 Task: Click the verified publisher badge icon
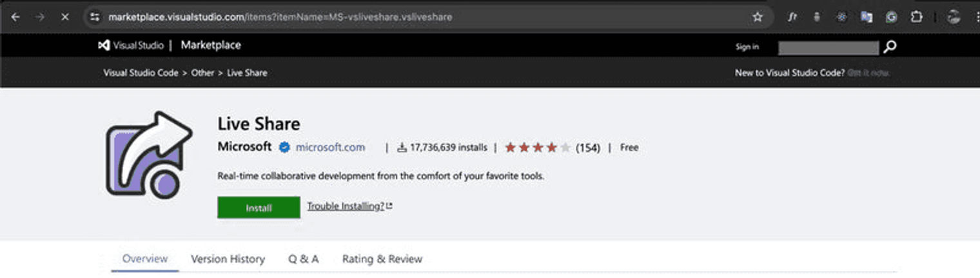click(284, 148)
